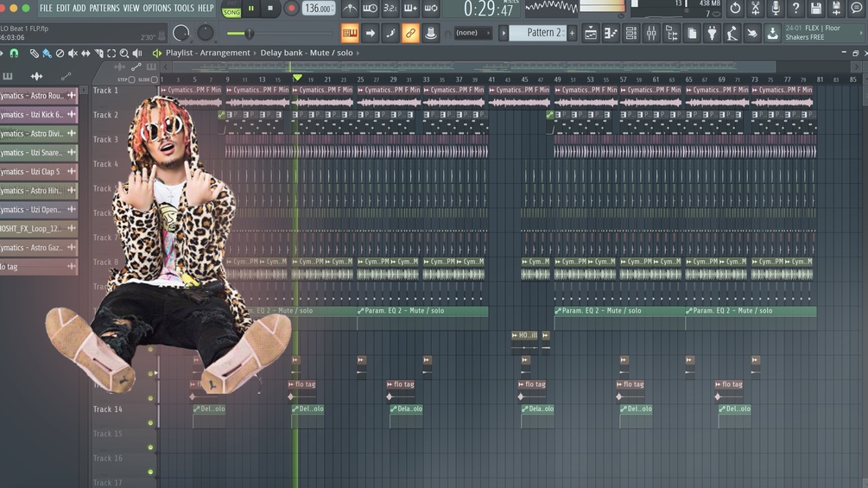Open the FILE menu
This screenshot has height=488, width=868.
click(46, 9)
